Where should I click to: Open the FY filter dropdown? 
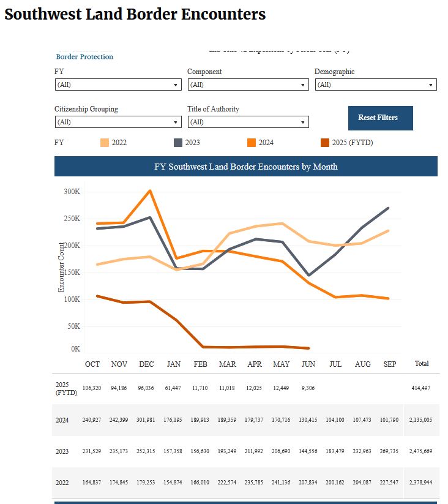click(x=118, y=85)
